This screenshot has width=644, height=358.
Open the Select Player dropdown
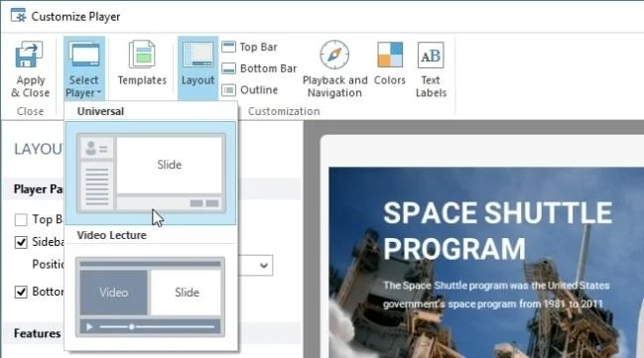click(x=83, y=69)
